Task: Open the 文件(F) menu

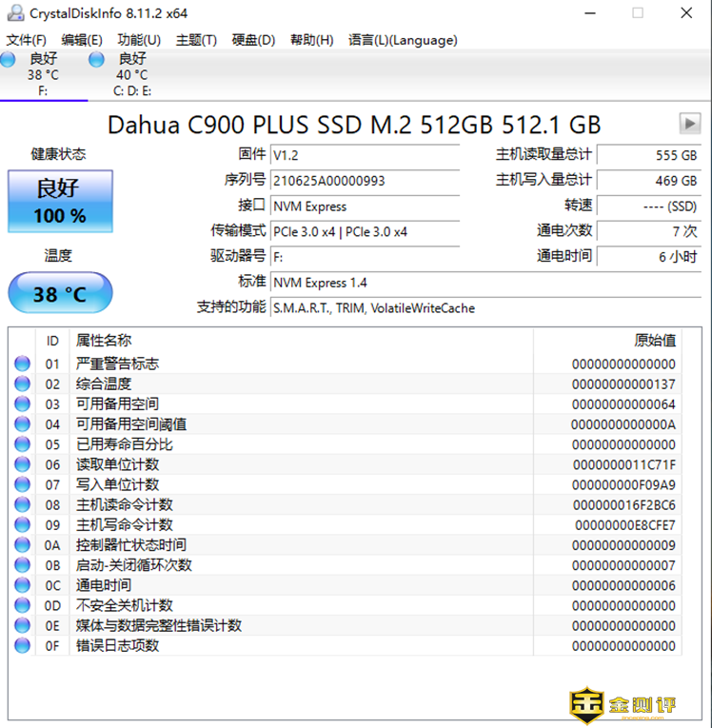Action: click(27, 40)
